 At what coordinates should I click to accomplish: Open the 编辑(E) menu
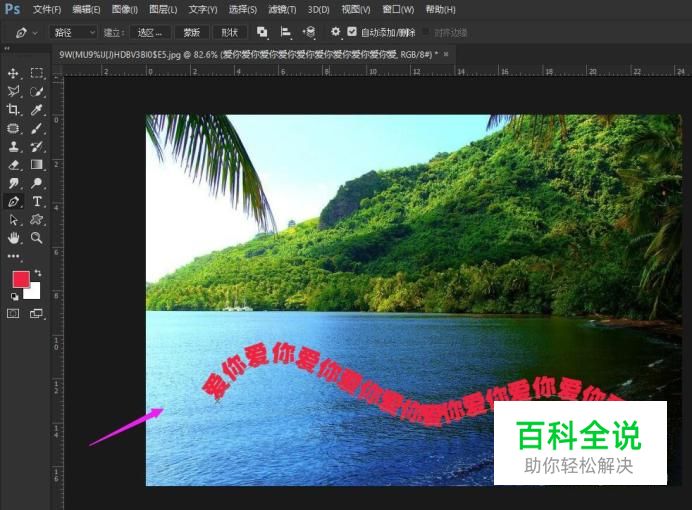click(86, 9)
